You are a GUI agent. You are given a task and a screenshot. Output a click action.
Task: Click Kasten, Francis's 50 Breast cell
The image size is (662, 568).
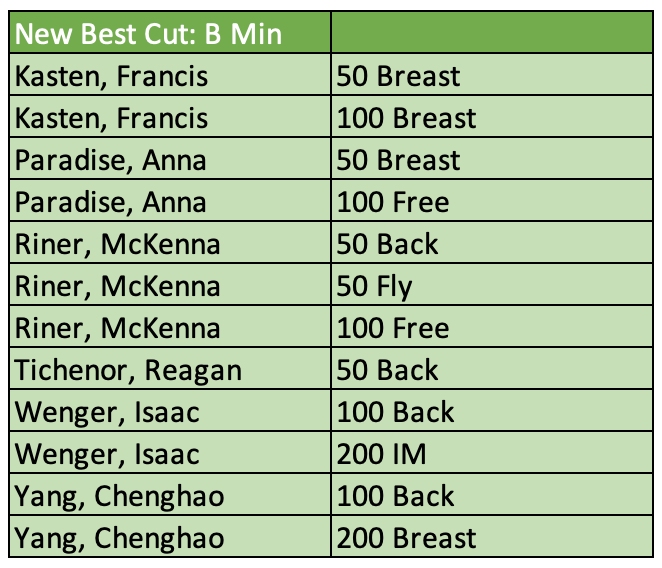coord(493,77)
